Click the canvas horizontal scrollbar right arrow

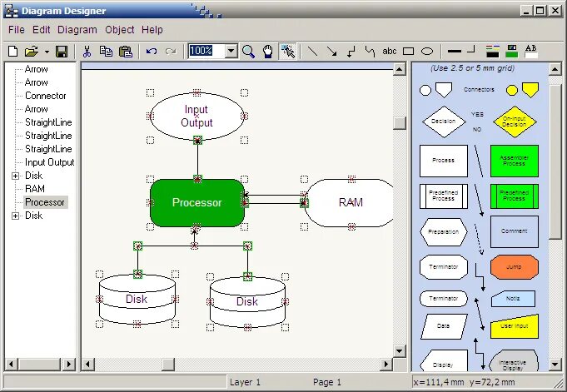(x=386, y=364)
